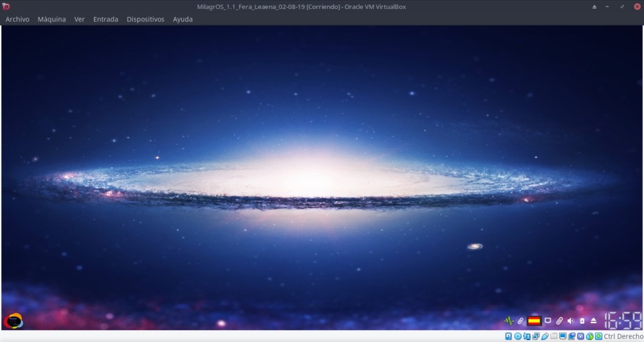Viewport: 644px width, 342px height.
Task: Open the guest tray display screen icon
Action: (548, 321)
